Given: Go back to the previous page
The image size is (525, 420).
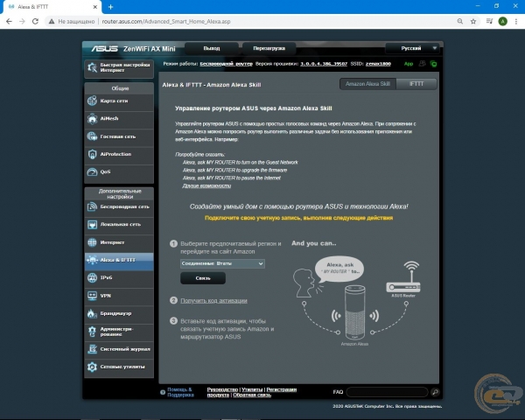Looking at the screenshot, I should [x=9, y=21].
